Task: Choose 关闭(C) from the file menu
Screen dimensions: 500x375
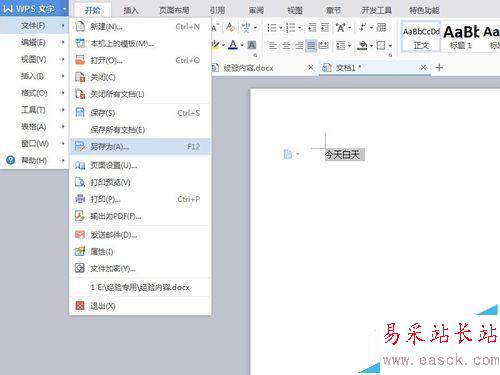Action: coord(140,77)
